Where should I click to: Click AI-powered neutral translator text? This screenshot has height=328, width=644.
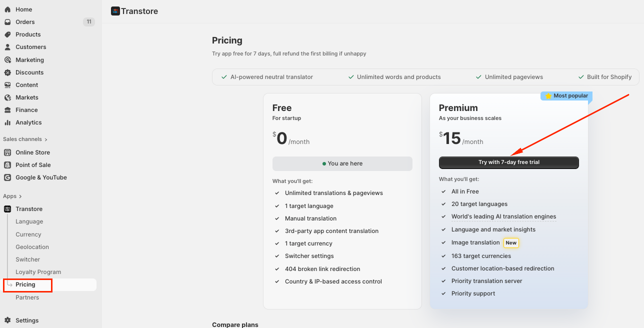click(271, 77)
